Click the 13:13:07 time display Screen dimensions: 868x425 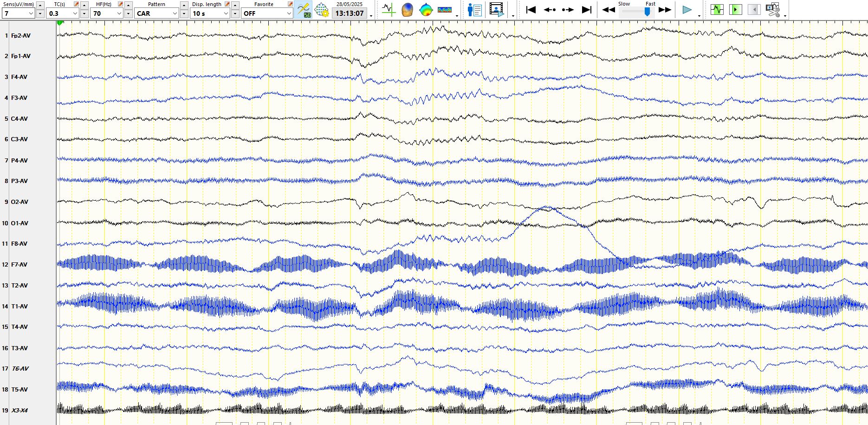(350, 13)
